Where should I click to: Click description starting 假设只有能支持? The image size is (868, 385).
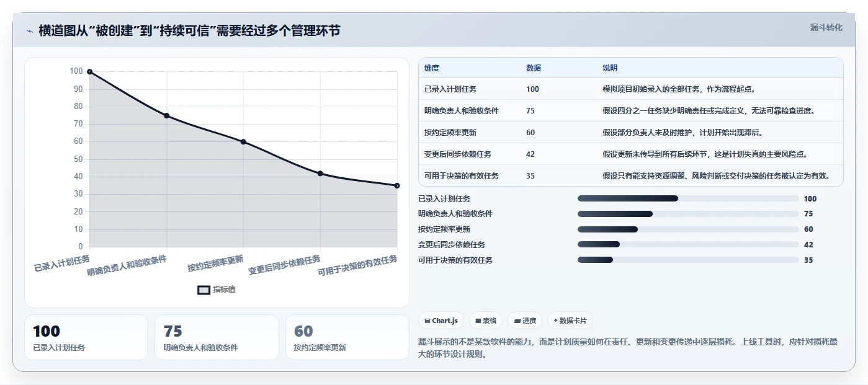pos(716,176)
